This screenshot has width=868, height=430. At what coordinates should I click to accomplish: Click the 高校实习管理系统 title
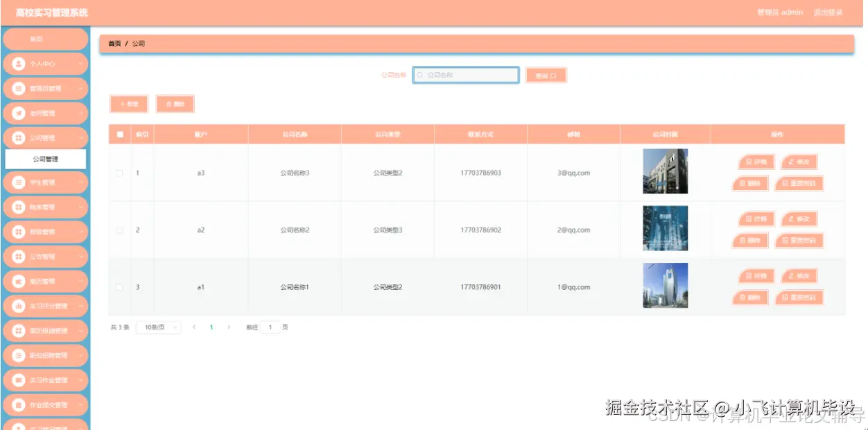point(52,12)
